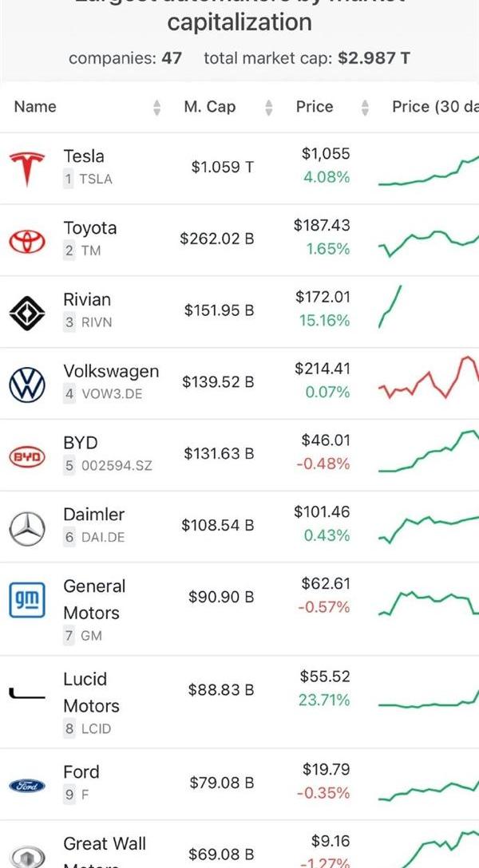The width and height of the screenshot is (479, 868).
Task: Click Rivian's 30-day price sparkline
Action: (x=390, y=306)
